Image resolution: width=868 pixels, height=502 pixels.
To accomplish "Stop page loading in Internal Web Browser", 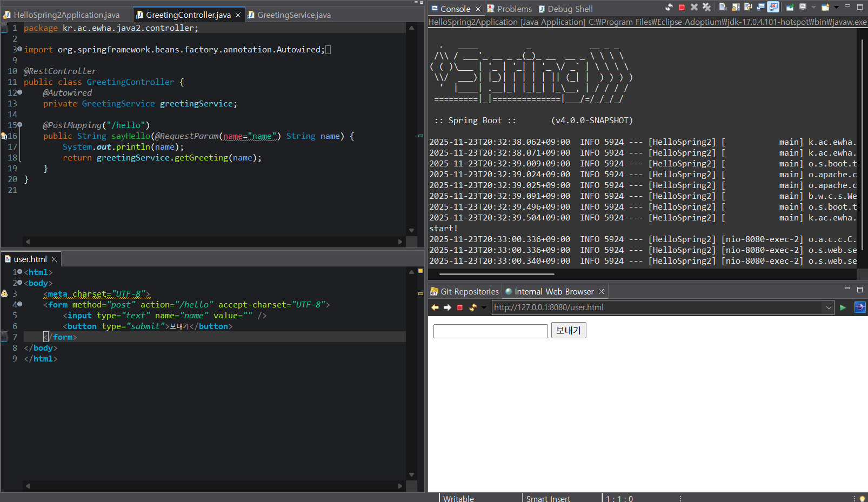I will click(460, 307).
